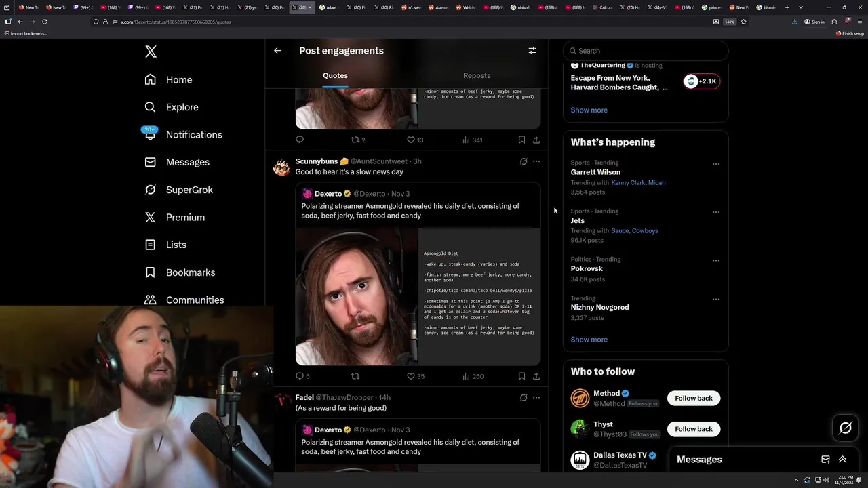Click Kenny Clark, Micah trending link

[x=638, y=183]
